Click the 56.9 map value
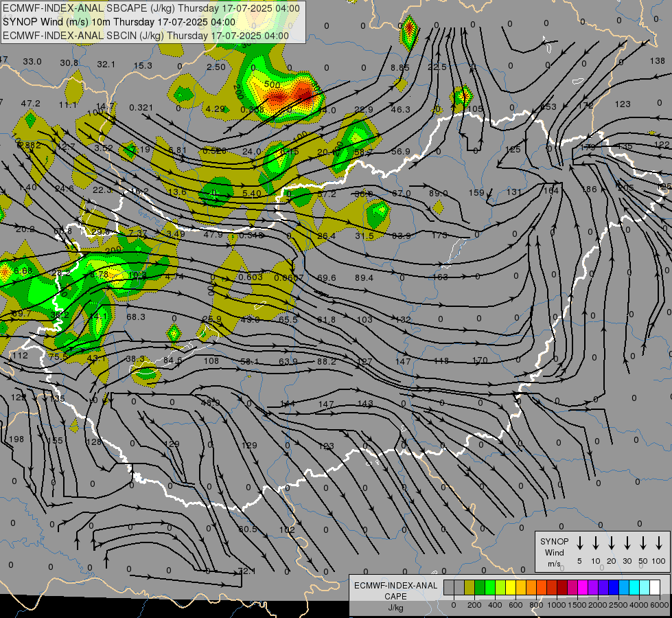 (400, 151)
